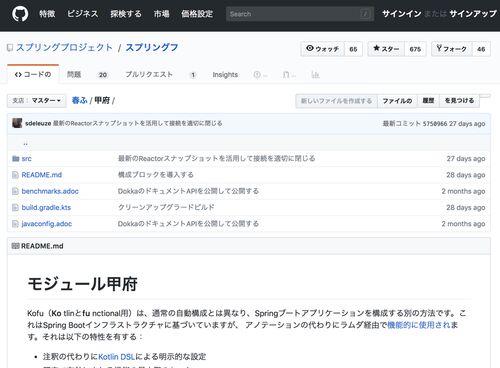The width and height of the screenshot is (500, 368).
Task: Switch to the プルリクエスト tab
Action: 149,75
